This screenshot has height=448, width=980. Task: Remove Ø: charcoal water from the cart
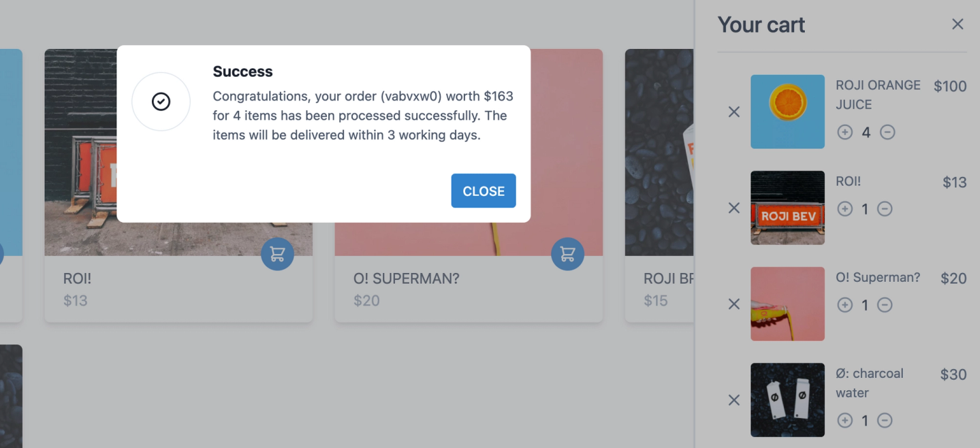pos(733,400)
